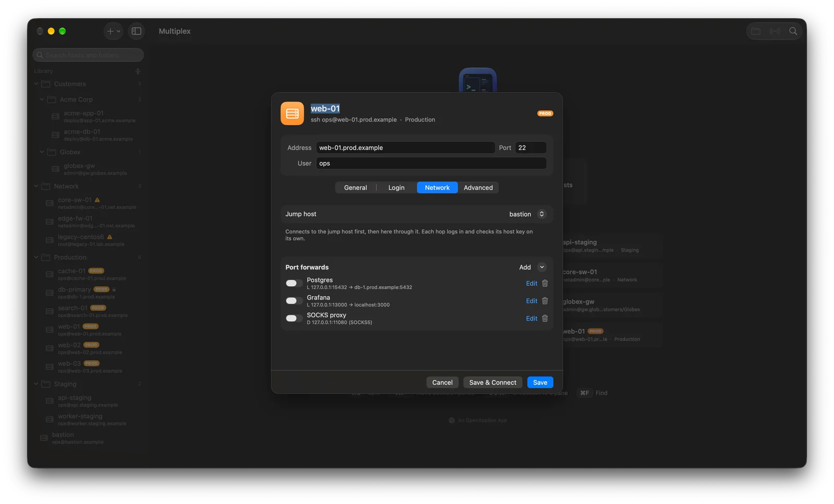Click the broadcast icon in toolbar
Screen dimensions: 834x504
click(x=775, y=31)
